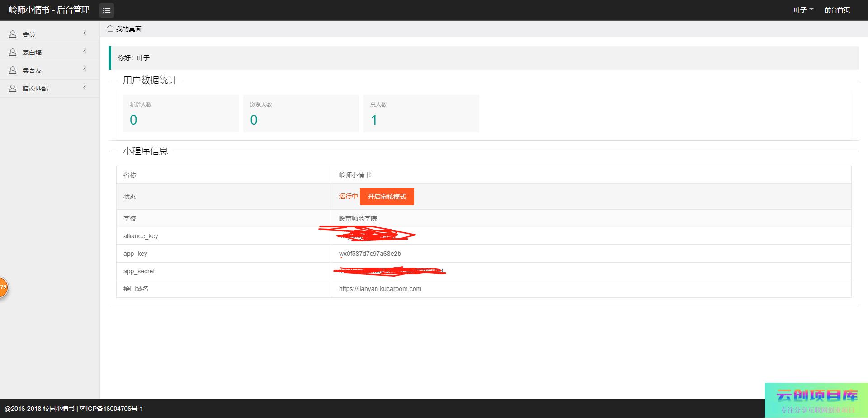Expand the 表白墙 menu chevron
Image resolution: width=868 pixels, height=418 pixels.
click(x=85, y=52)
